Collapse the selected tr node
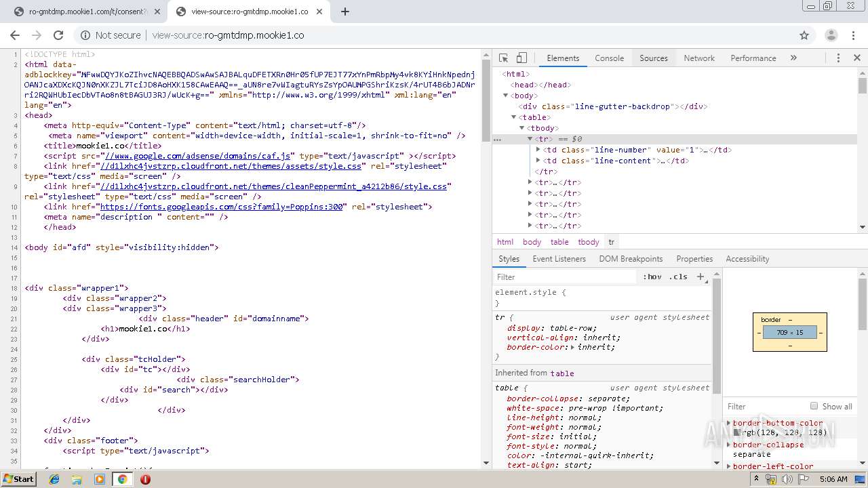The width and height of the screenshot is (868, 488). (x=530, y=139)
